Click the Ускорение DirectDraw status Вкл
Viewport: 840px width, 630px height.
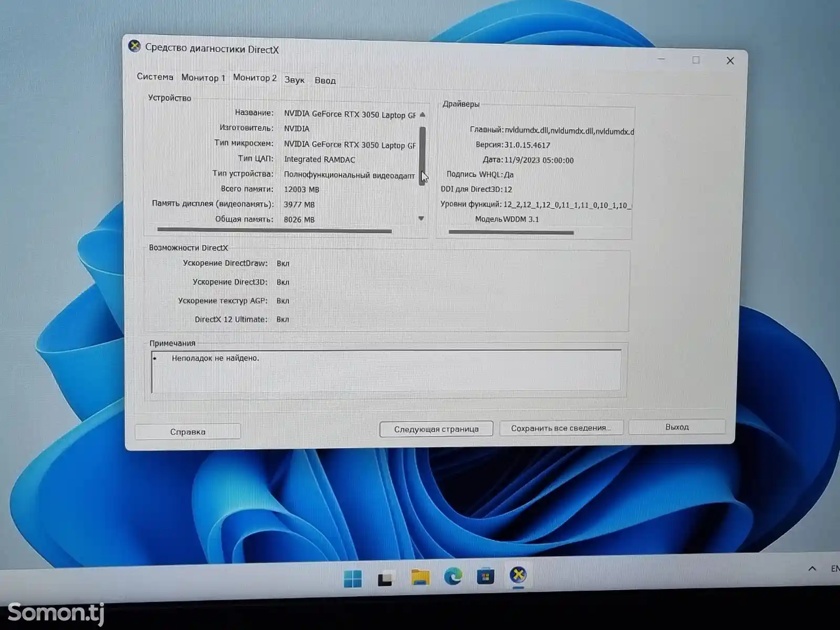point(283,264)
